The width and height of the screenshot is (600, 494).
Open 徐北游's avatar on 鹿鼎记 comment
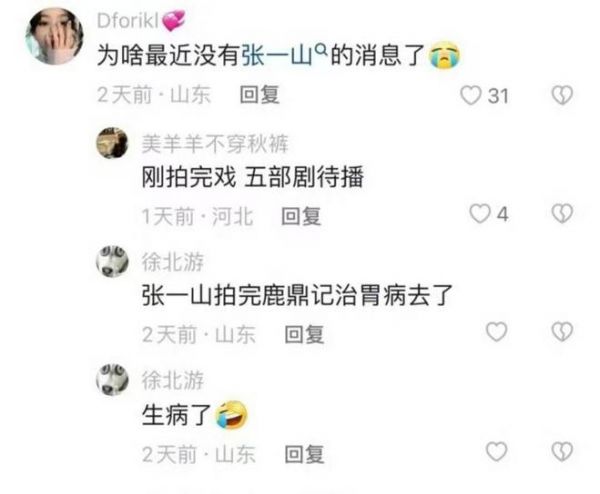tap(112, 261)
